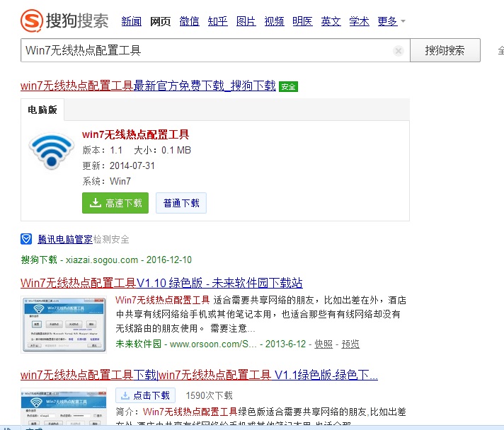Screen dimensions: 504x430
Task: Open the 图片 search category
Action: click(246, 21)
